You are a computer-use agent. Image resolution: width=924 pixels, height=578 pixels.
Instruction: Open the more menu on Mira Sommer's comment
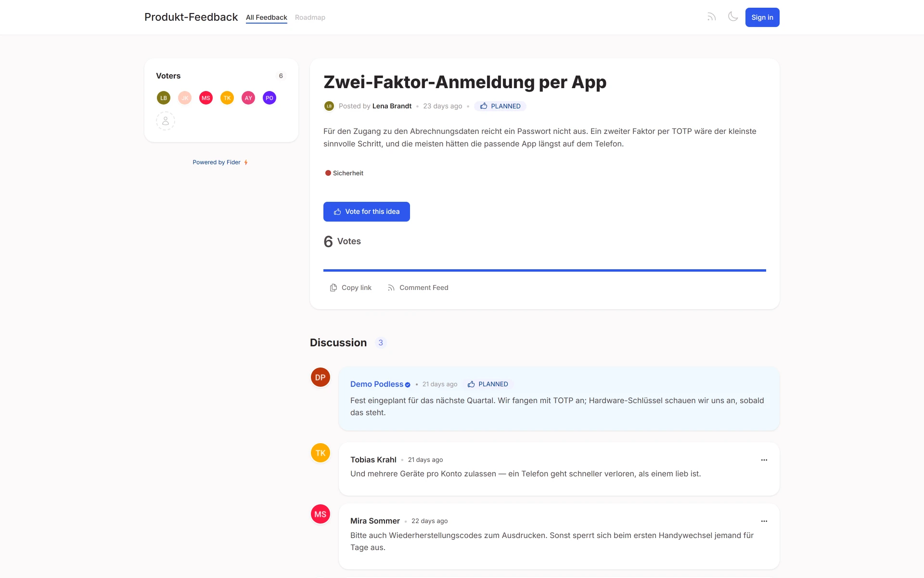764,521
